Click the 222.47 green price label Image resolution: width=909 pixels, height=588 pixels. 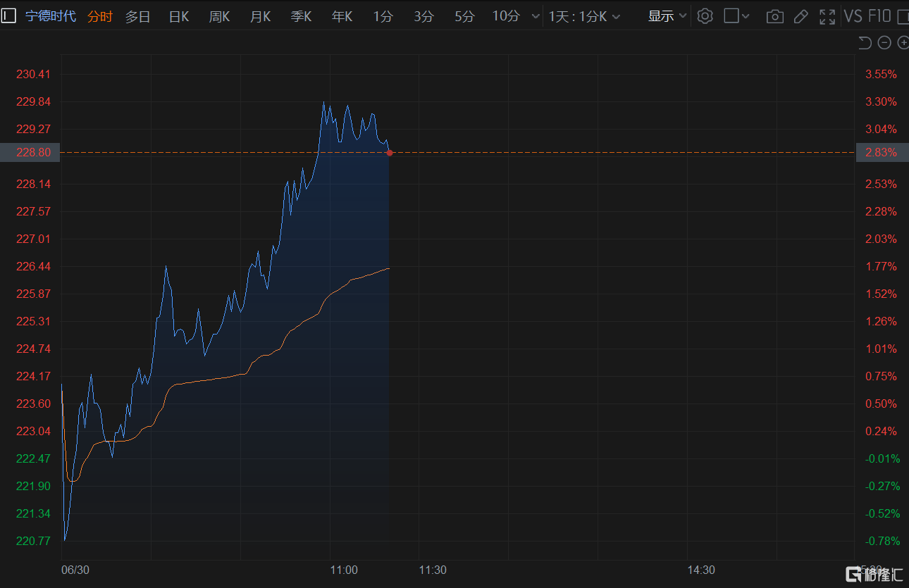coord(33,458)
